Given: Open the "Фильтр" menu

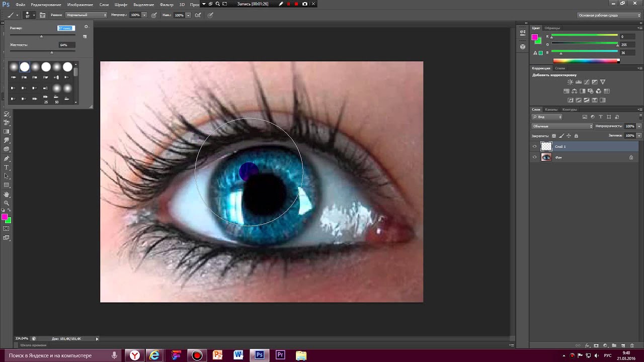Looking at the screenshot, I should [x=167, y=5].
